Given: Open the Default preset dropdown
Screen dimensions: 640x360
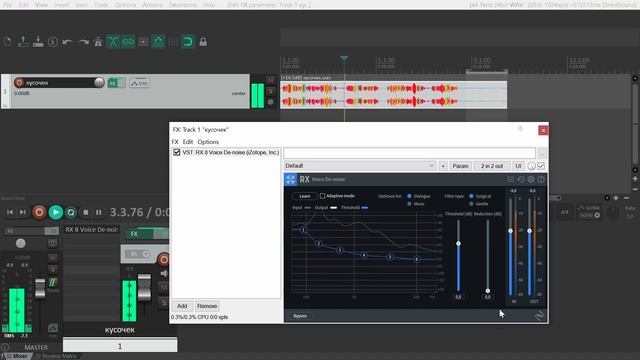Looking at the screenshot, I should (x=360, y=166).
